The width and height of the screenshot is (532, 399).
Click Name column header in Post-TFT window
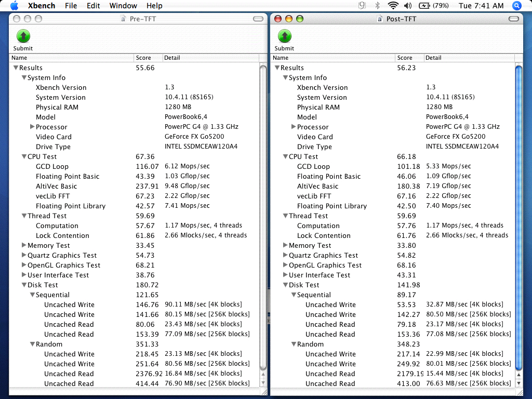click(332, 58)
